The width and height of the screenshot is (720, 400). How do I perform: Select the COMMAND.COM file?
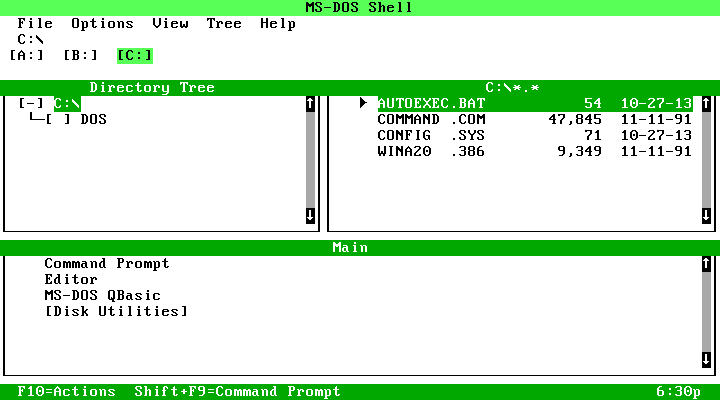[535, 119]
